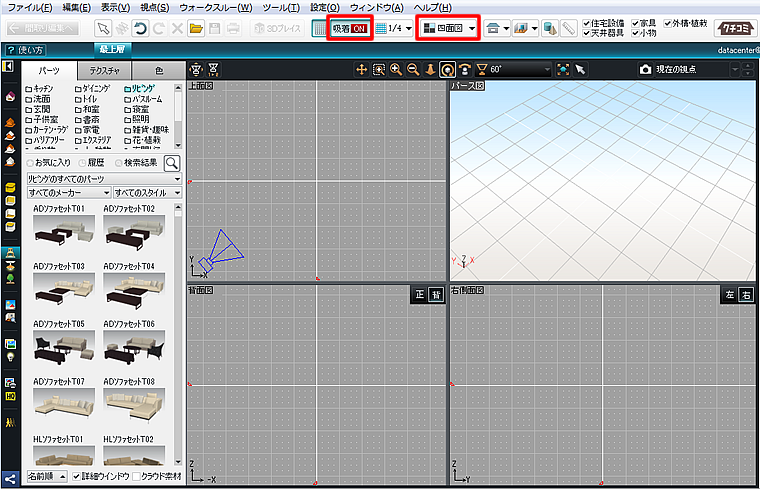Enable the クラウド素材 checkbox
Image resolution: width=760 pixels, height=489 pixels.
(x=136, y=476)
